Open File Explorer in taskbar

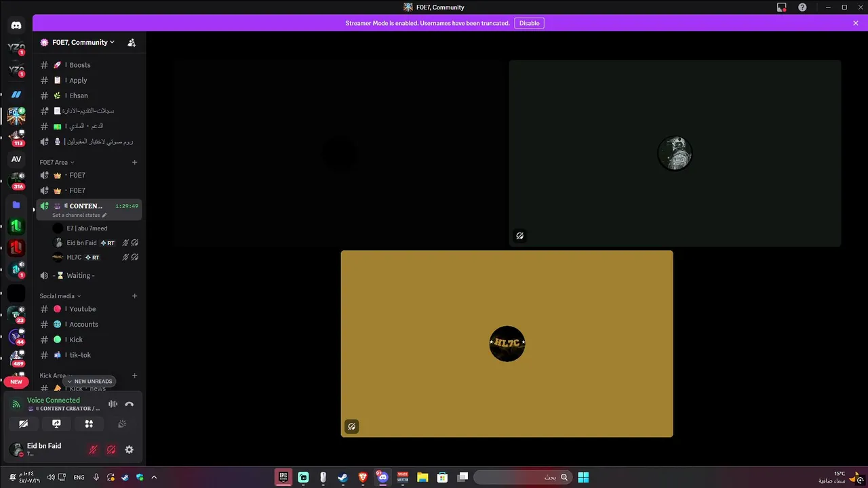tap(422, 477)
